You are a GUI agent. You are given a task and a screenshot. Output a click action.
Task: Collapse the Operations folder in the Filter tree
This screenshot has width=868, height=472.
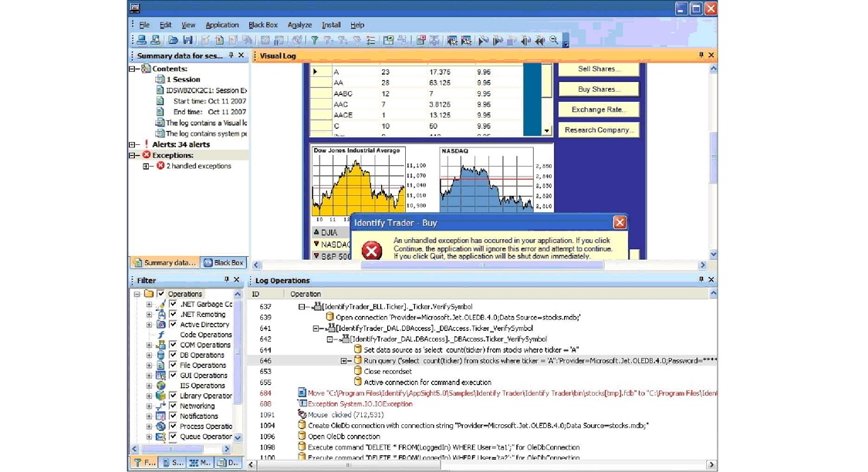(137, 294)
